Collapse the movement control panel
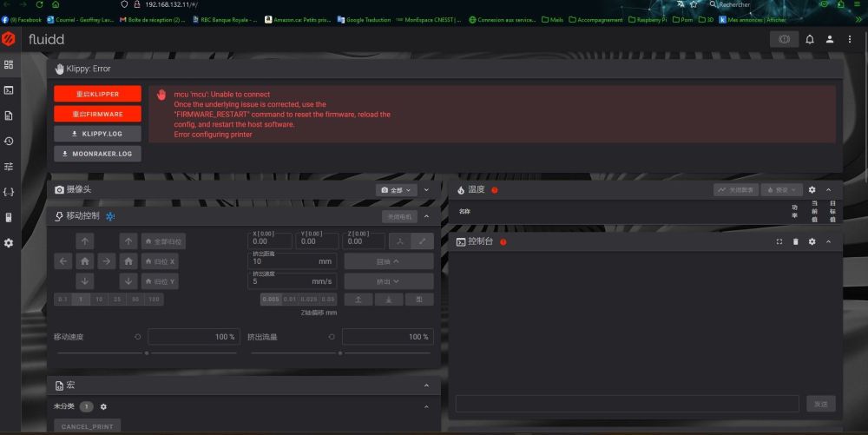The width and height of the screenshot is (868, 435). (x=426, y=216)
